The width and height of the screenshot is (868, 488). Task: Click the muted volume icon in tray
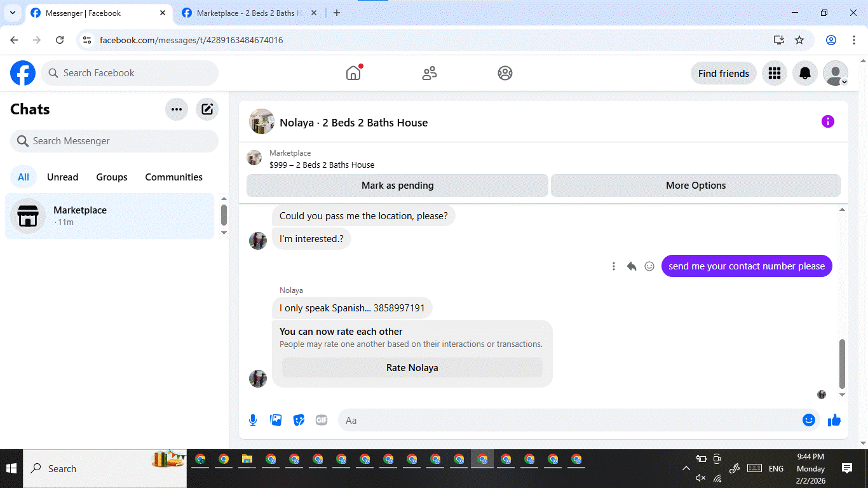701,478
